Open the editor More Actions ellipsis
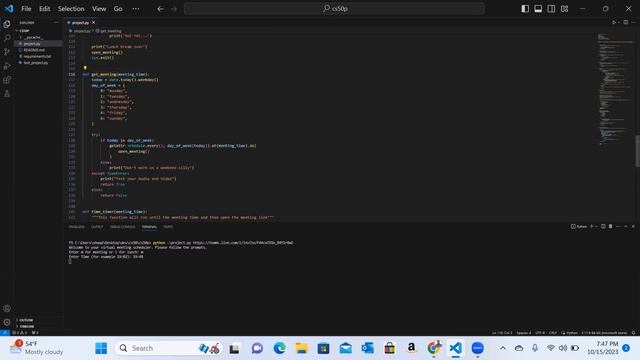640x360 pixels. click(633, 22)
